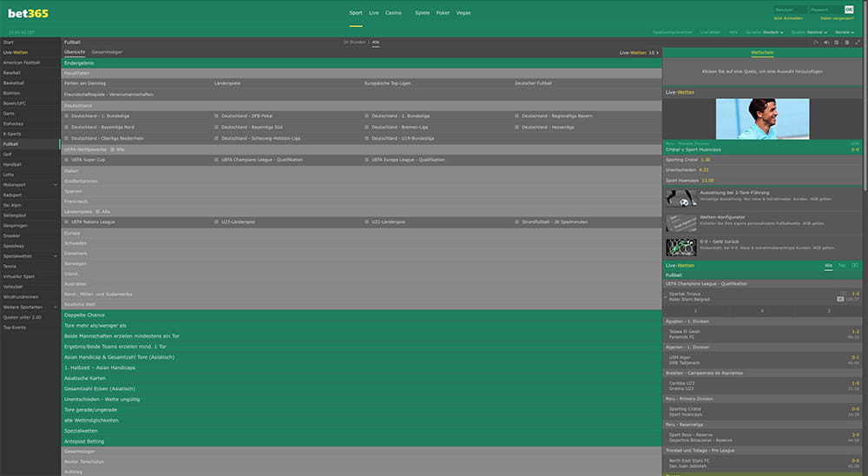Open the 0:0 Geld zurück promo image
The width and height of the screenshot is (868, 476).
click(x=681, y=248)
